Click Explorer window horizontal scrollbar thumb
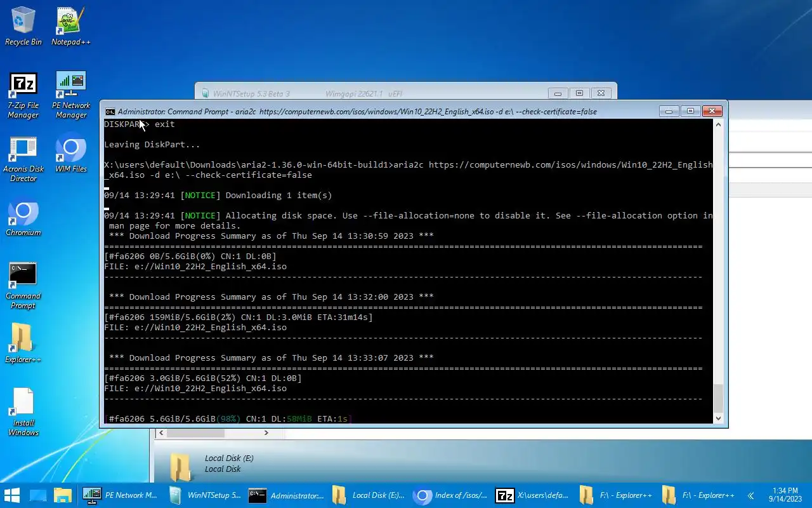 [x=195, y=432]
